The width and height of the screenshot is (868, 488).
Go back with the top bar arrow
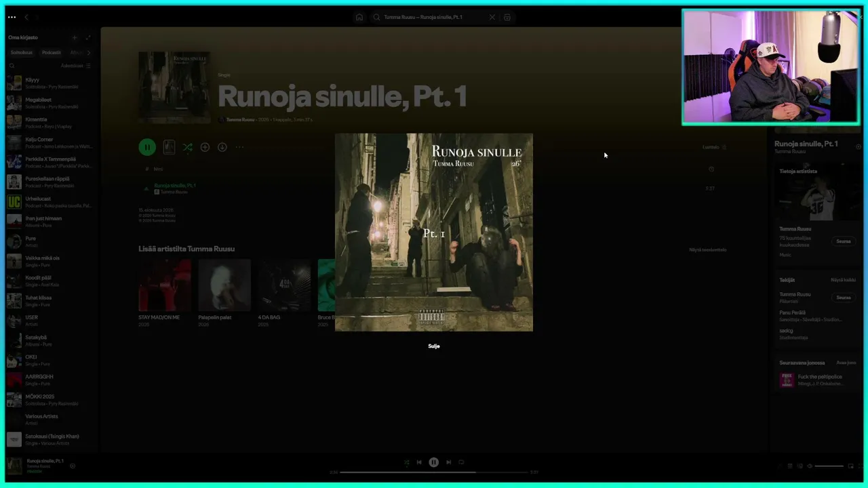coord(26,17)
